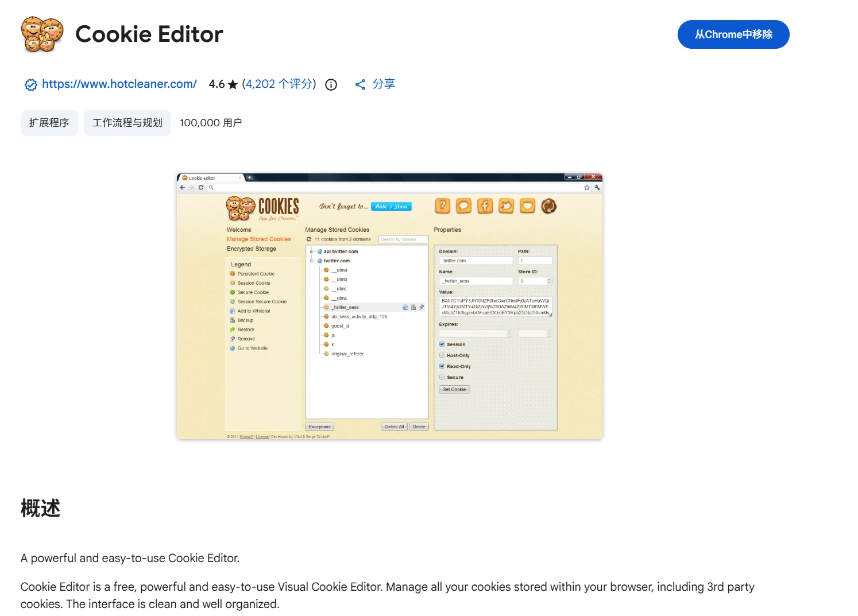Click the 'Search by domain' input field
This screenshot has width=858, height=616.
(x=404, y=239)
